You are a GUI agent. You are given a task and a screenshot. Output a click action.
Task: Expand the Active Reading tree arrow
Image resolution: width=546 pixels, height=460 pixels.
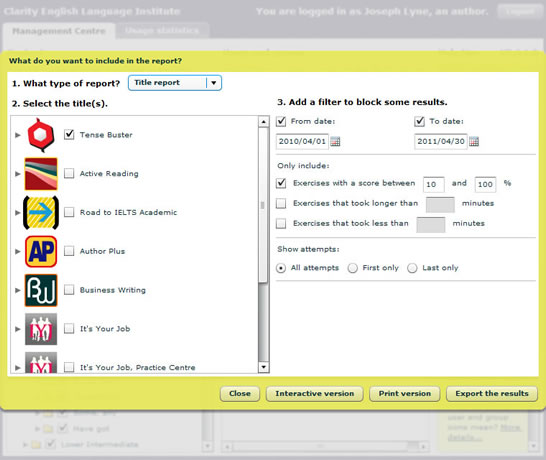point(18,174)
